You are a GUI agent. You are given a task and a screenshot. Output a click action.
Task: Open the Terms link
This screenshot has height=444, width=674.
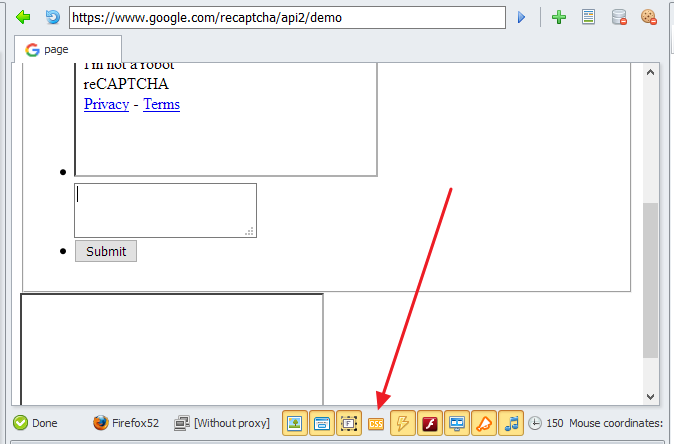pos(162,104)
